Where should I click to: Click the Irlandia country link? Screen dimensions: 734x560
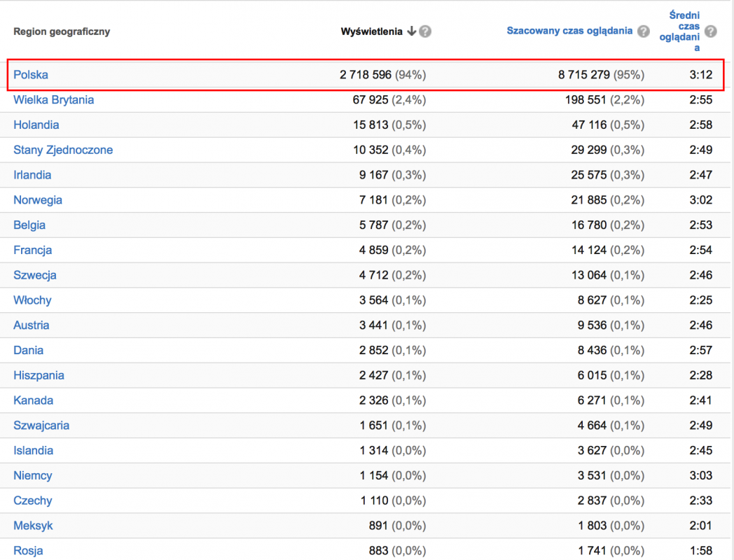pos(32,175)
